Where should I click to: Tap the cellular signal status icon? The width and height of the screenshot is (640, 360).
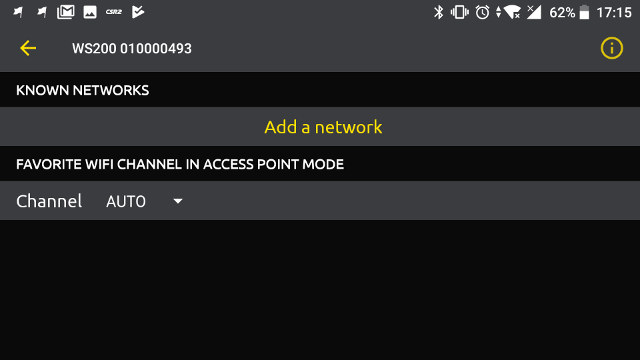(534, 12)
